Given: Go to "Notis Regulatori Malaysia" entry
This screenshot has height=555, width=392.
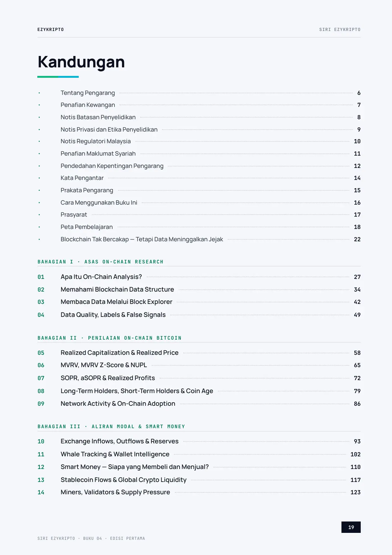Looking at the screenshot, I should click(95, 141).
